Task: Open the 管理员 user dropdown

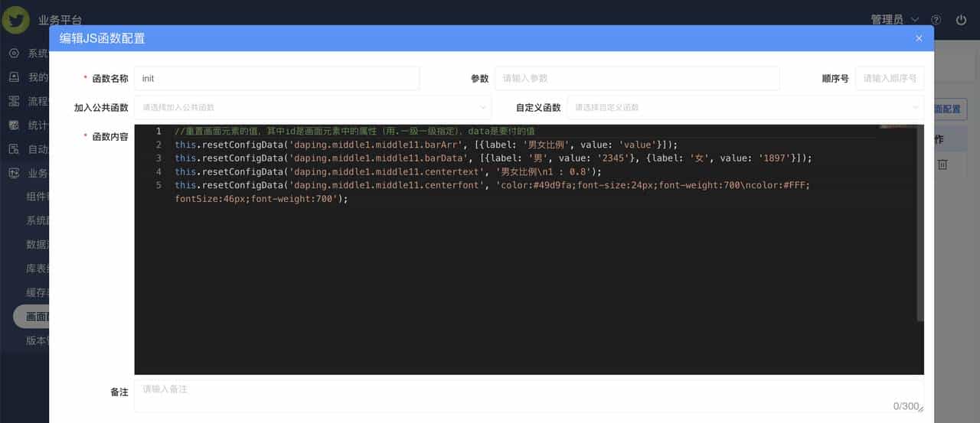Action: tap(895, 20)
